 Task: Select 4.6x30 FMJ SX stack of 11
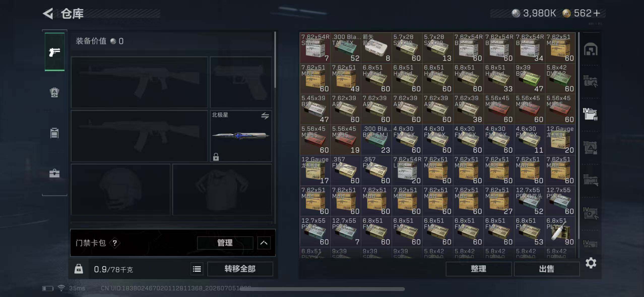click(x=530, y=140)
